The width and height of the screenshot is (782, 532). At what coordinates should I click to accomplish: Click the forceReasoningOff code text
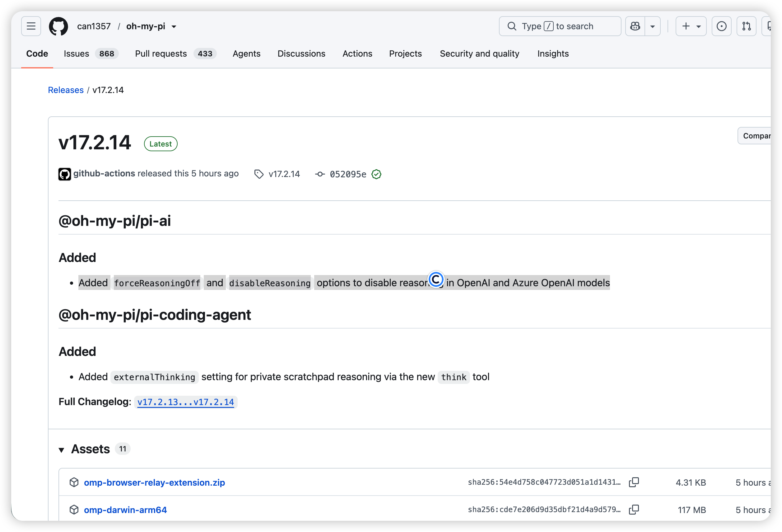pyautogui.click(x=157, y=283)
